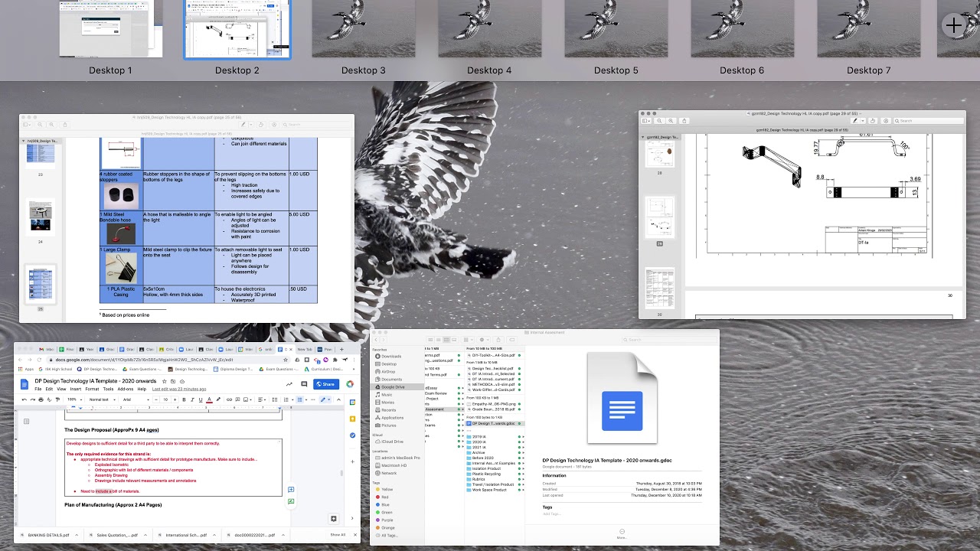Click the Markup pen in gzm182 Preview window
Screen dimensions: 980x551
click(855, 121)
